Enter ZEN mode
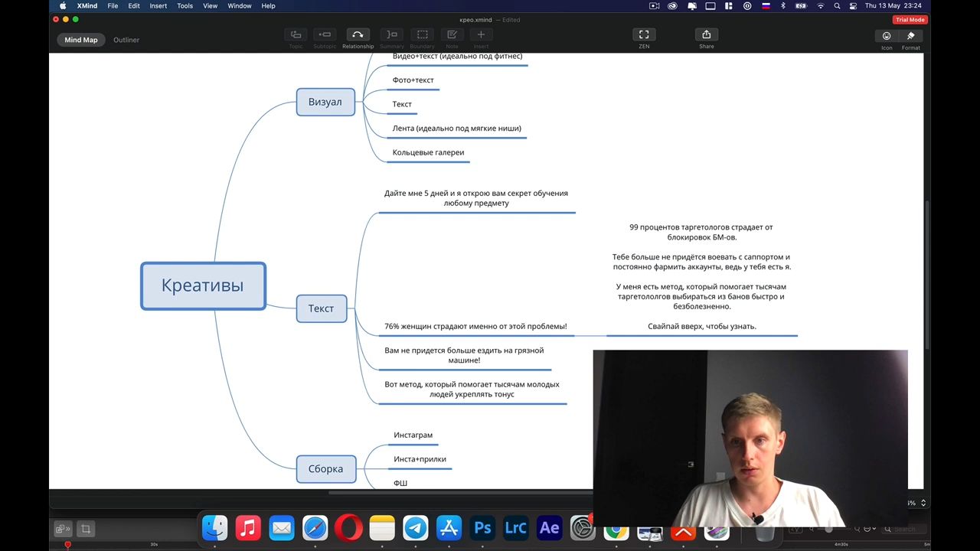Image resolution: width=980 pixels, height=551 pixels. click(x=644, y=35)
